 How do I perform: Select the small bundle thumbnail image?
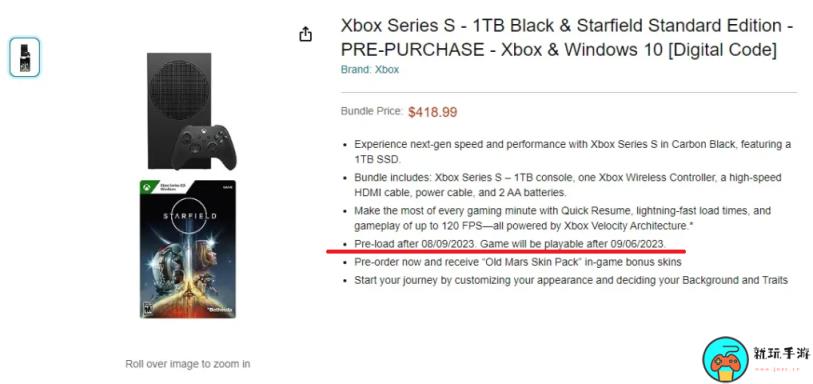coord(24,57)
